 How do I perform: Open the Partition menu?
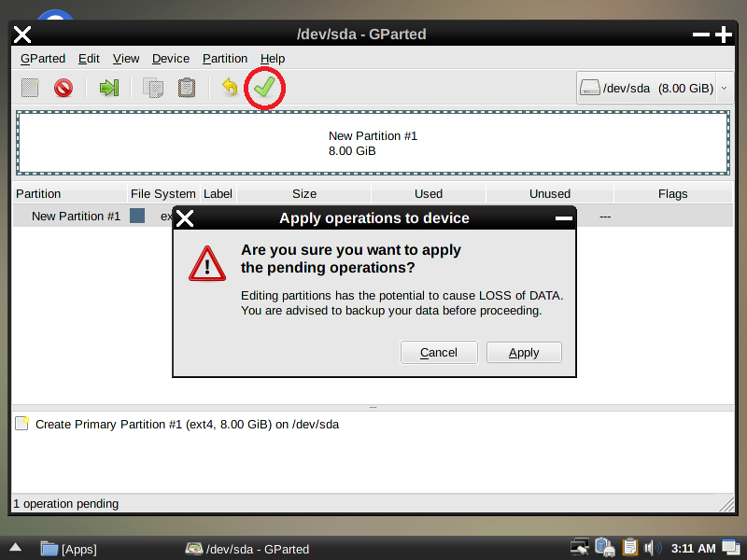pos(225,59)
